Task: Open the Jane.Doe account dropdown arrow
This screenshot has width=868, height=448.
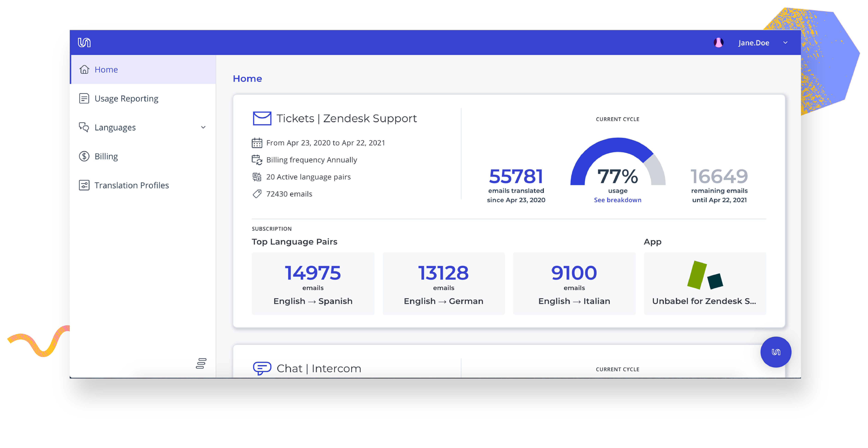Action: (x=785, y=42)
